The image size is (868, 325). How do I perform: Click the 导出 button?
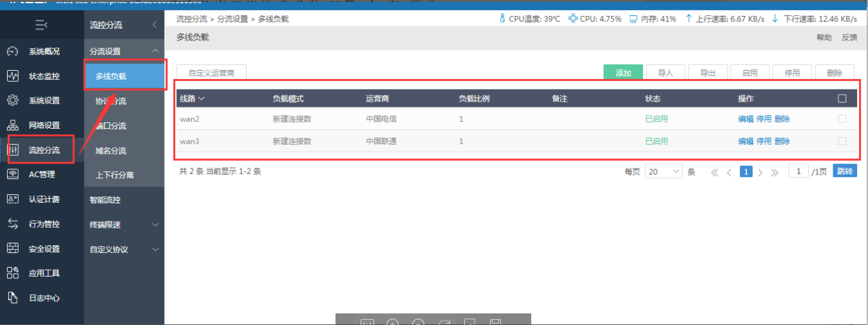(708, 73)
